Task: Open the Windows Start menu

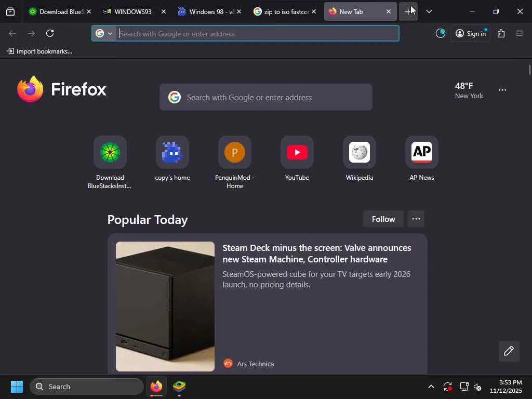Action: coord(17,387)
